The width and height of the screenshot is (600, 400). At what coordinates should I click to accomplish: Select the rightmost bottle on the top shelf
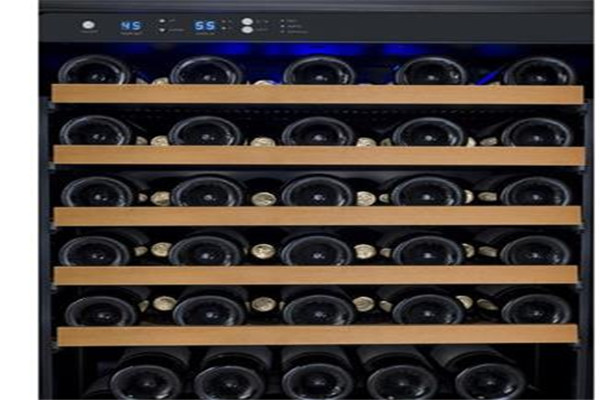[538, 70]
